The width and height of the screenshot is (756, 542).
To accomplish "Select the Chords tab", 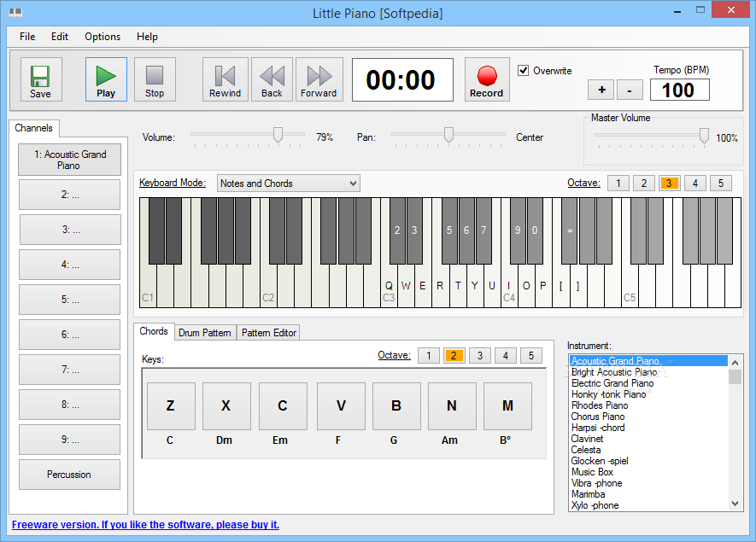I will pyautogui.click(x=154, y=331).
